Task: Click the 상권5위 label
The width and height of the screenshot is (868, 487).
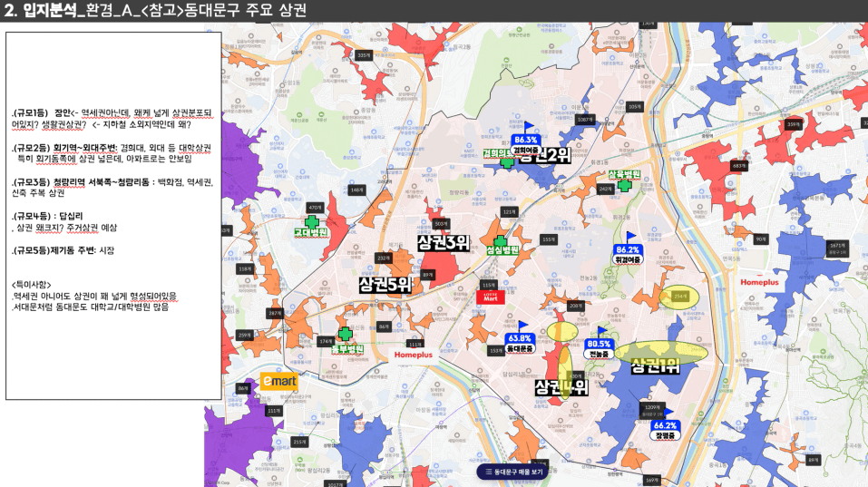Action: (385, 285)
